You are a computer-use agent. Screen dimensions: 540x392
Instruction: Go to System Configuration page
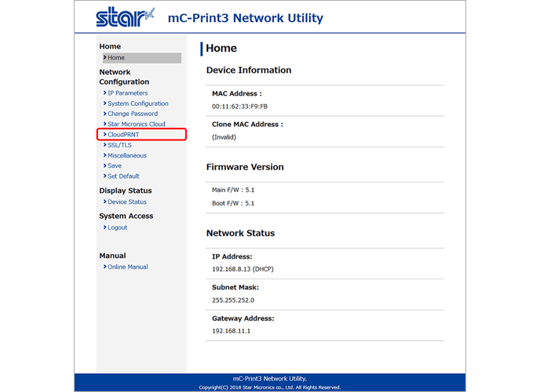pyautogui.click(x=138, y=103)
